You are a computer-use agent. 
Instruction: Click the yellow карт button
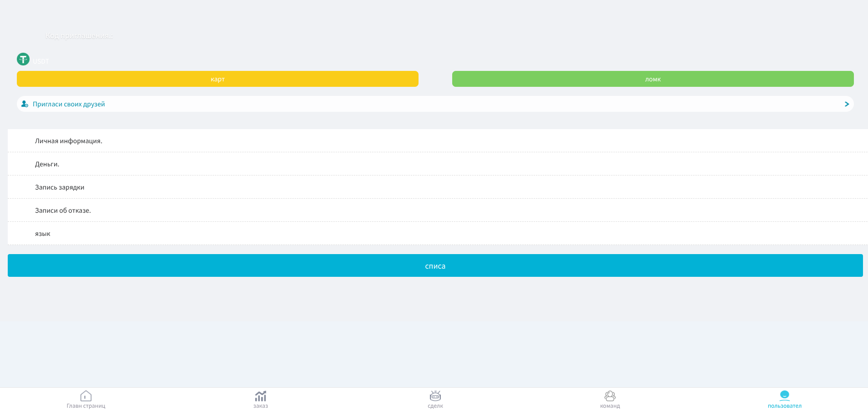pos(217,79)
